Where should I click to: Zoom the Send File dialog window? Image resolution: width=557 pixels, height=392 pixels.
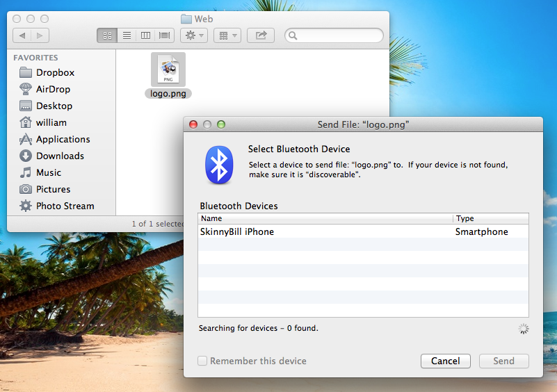pos(221,124)
